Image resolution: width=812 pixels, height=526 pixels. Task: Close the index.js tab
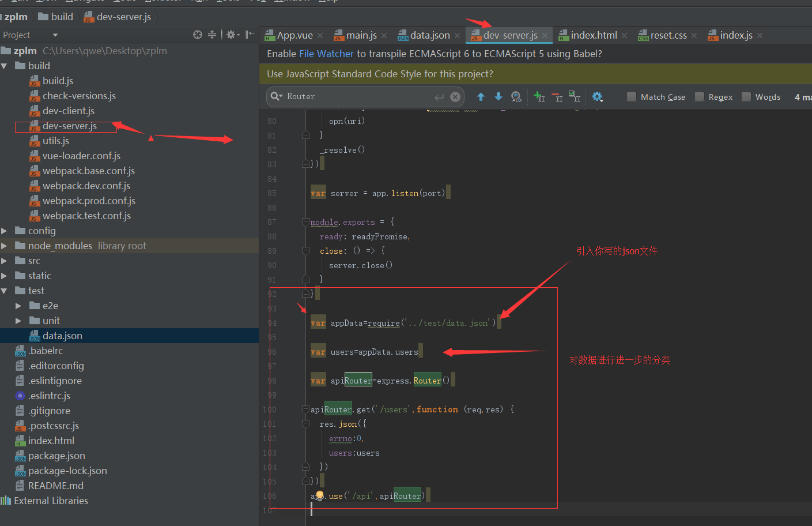click(760, 36)
